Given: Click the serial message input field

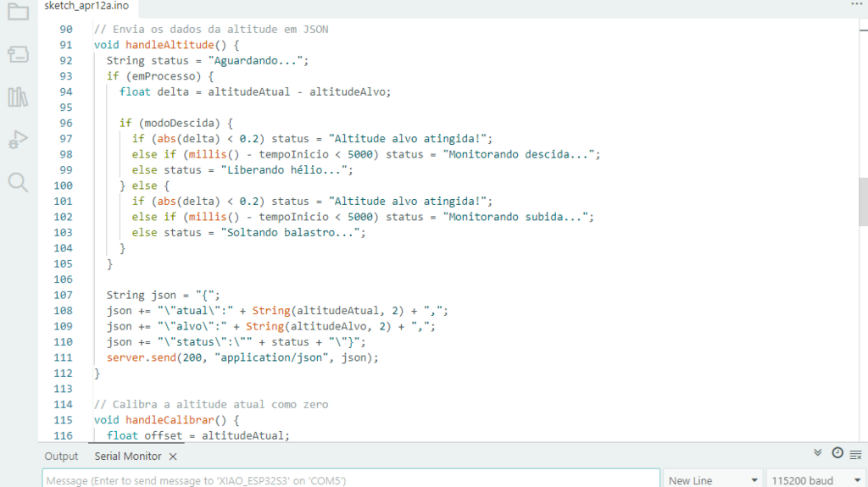Looking at the screenshot, I should [351, 480].
